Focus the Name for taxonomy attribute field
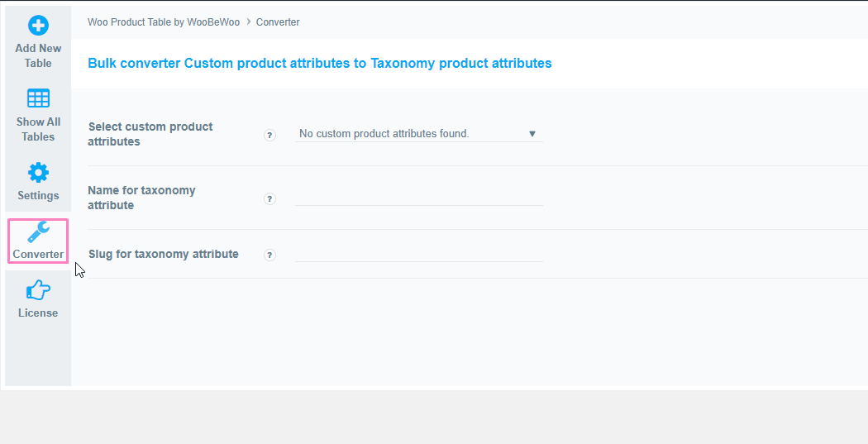Image resolution: width=868 pixels, height=444 pixels. coord(418,198)
